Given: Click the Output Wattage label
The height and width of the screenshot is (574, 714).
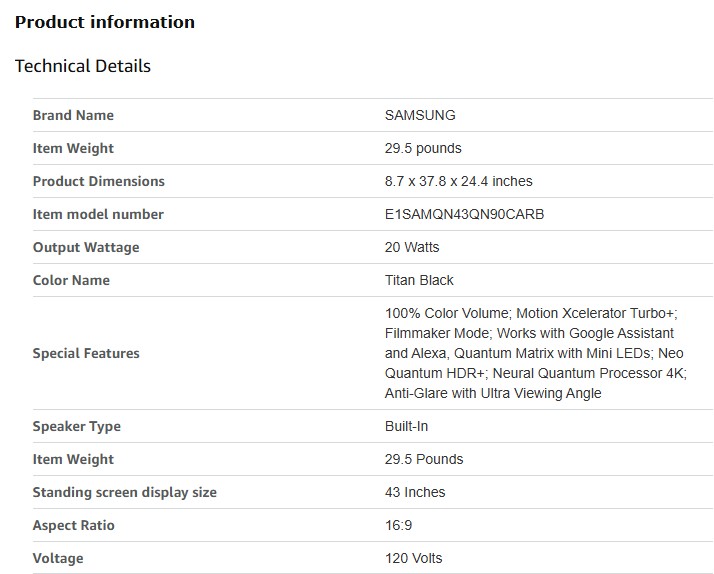Looking at the screenshot, I should tap(86, 247).
